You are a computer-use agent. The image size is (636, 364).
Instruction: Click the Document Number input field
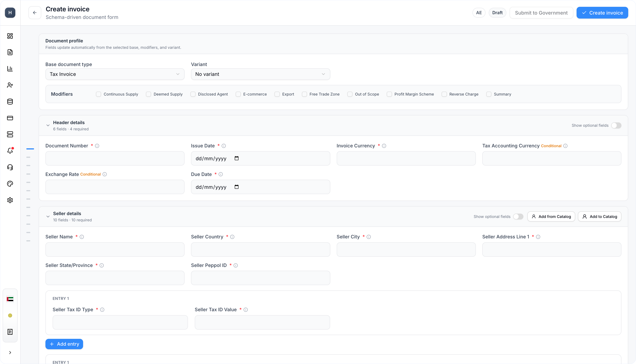(x=115, y=158)
